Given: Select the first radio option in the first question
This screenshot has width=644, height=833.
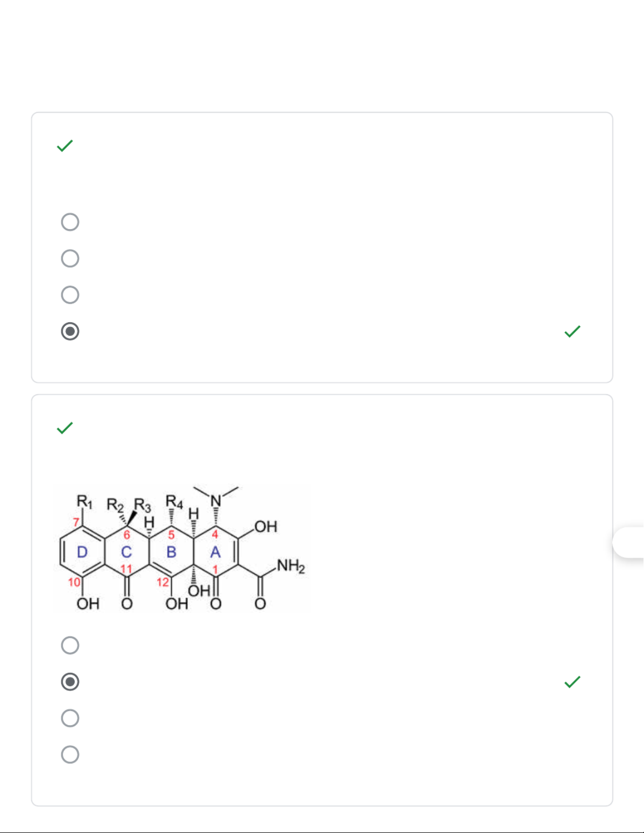Looking at the screenshot, I should pos(70,222).
